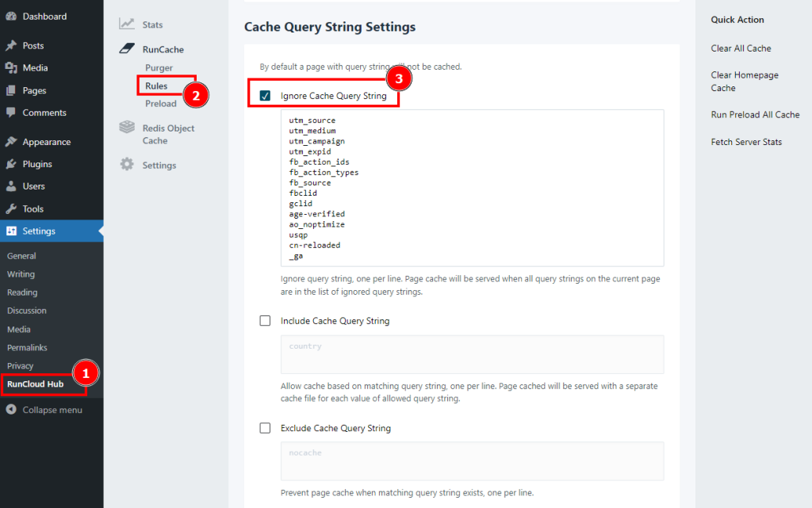Click the Run Preload All Cache link
This screenshot has height=508, width=812.
755,115
